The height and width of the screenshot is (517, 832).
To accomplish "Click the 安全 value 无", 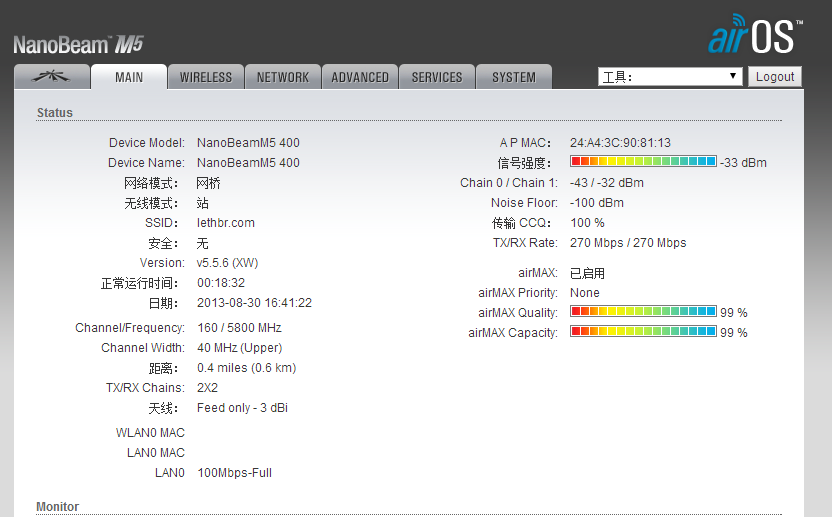I will pos(202,244).
